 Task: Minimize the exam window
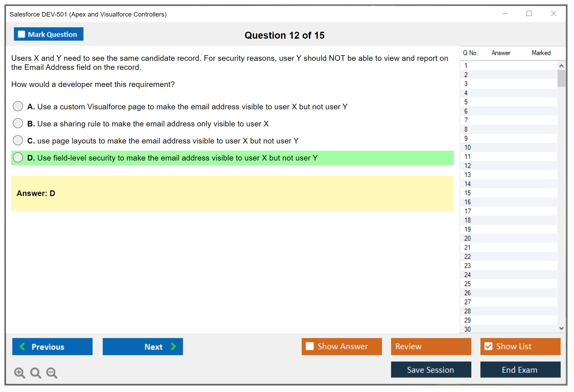point(505,14)
